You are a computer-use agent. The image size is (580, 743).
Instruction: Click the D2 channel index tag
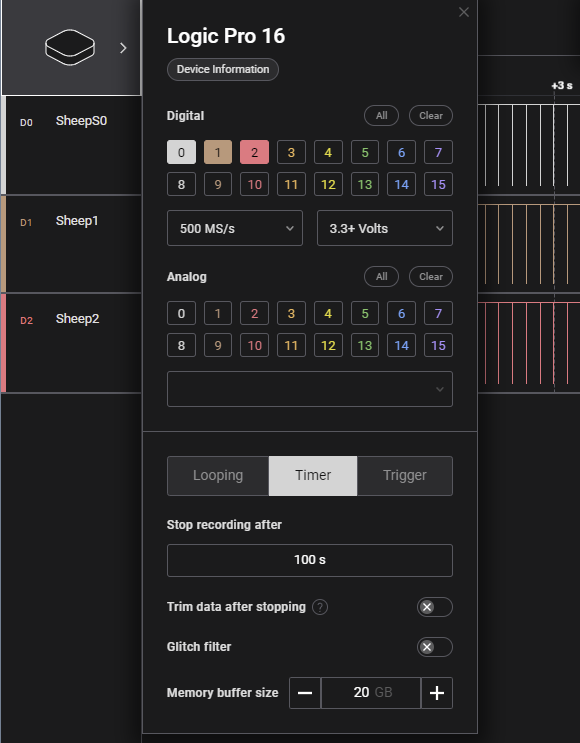pos(27,321)
